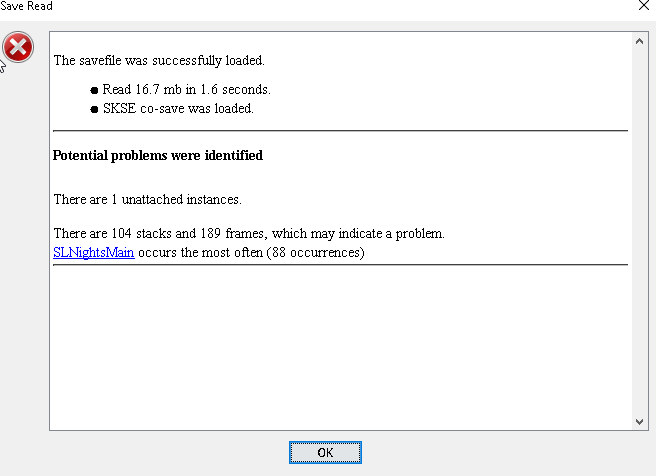
Task: Click the divider line under SLNightsMain
Action: [341, 264]
